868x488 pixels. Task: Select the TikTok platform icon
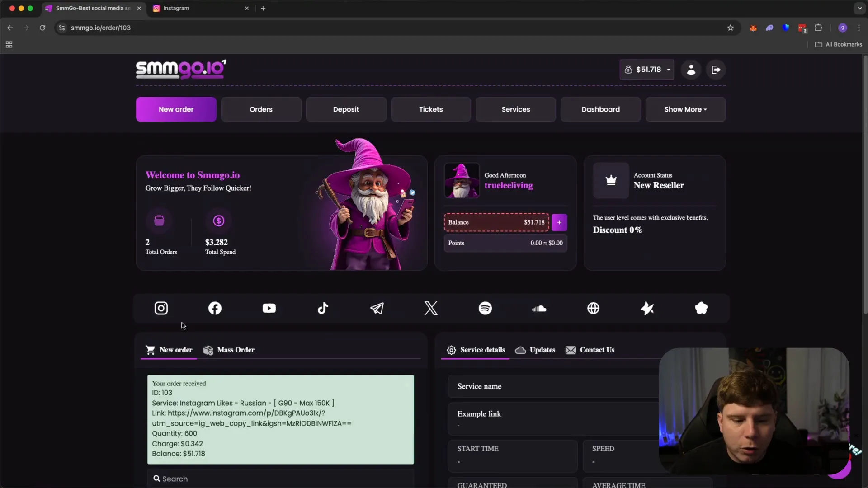coord(323,308)
